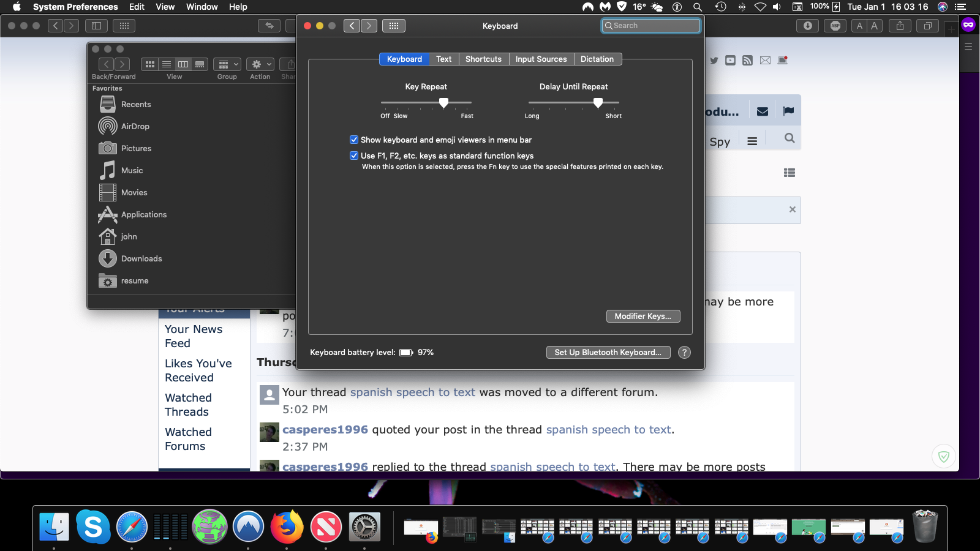Open Likes You've Received link
The width and height of the screenshot is (980, 551).
tap(198, 370)
